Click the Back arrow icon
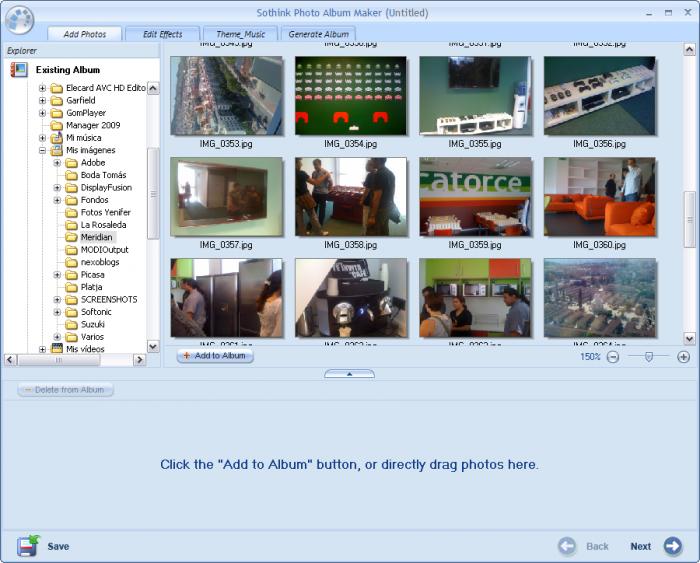The width and height of the screenshot is (700, 563). click(567, 546)
